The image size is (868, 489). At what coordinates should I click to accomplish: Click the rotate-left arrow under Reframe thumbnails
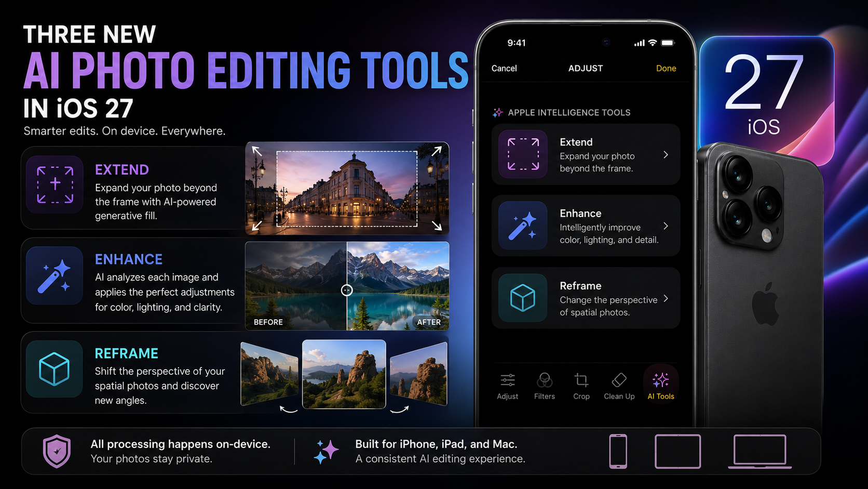click(289, 409)
